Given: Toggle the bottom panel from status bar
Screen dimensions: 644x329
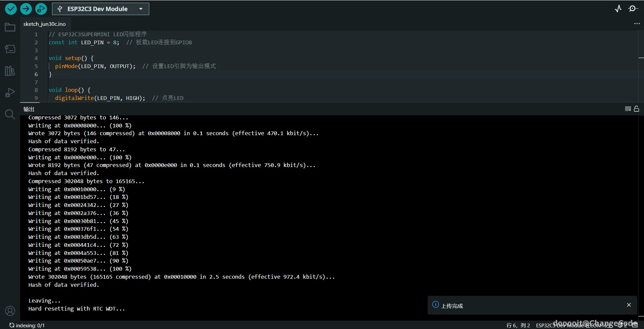Looking at the screenshot, I should click(635, 325).
